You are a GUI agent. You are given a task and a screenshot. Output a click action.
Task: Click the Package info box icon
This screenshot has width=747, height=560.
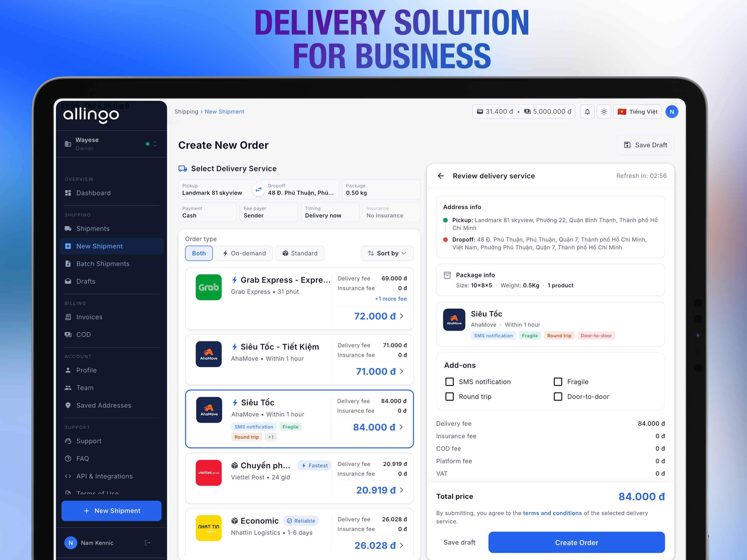coord(447,275)
